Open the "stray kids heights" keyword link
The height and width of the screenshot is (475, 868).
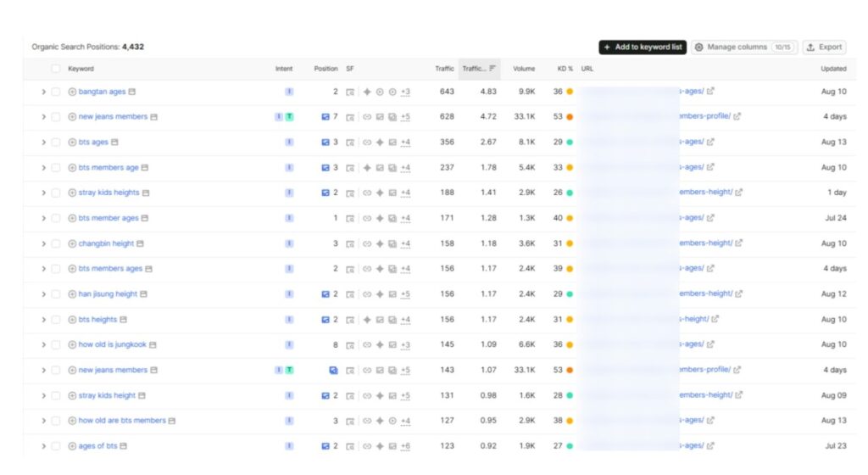[108, 193]
